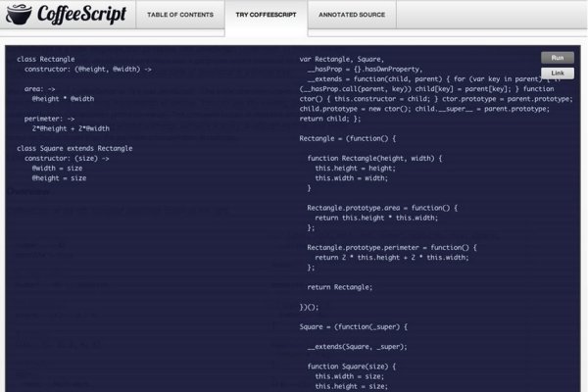Viewport: 588px width, 392px height.
Task: Click 'function Square(size) {' line
Action: point(352,367)
